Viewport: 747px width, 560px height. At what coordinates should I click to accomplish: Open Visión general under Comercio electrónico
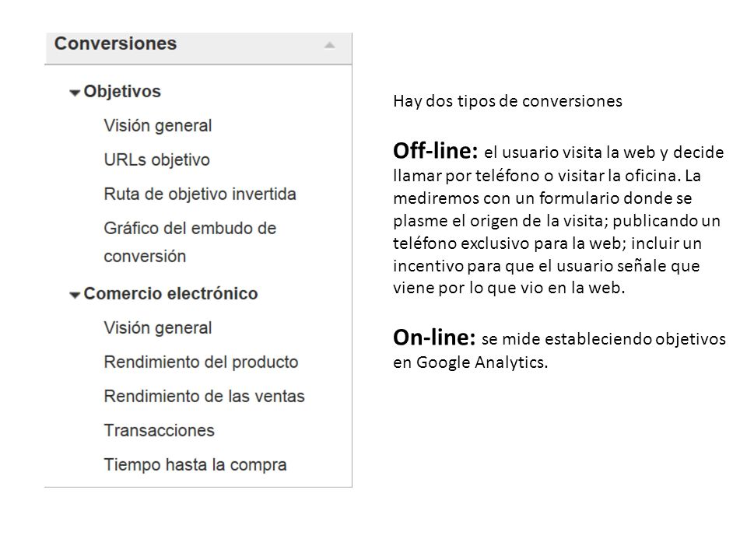(x=158, y=328)
